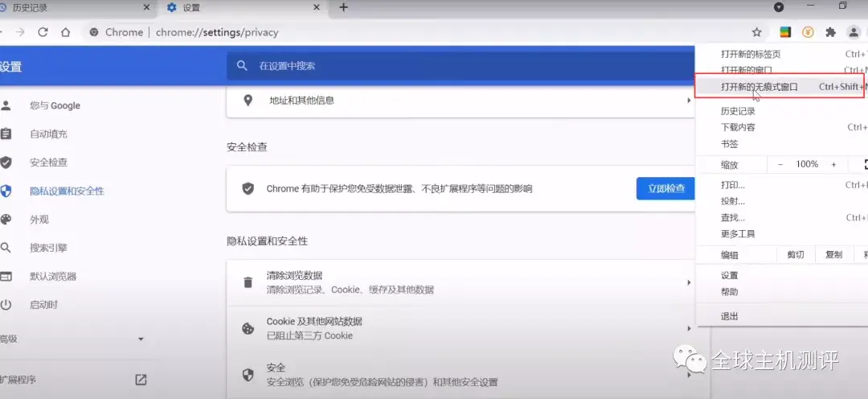Open 启动时 settings section
868x399 pixels.
43,305
